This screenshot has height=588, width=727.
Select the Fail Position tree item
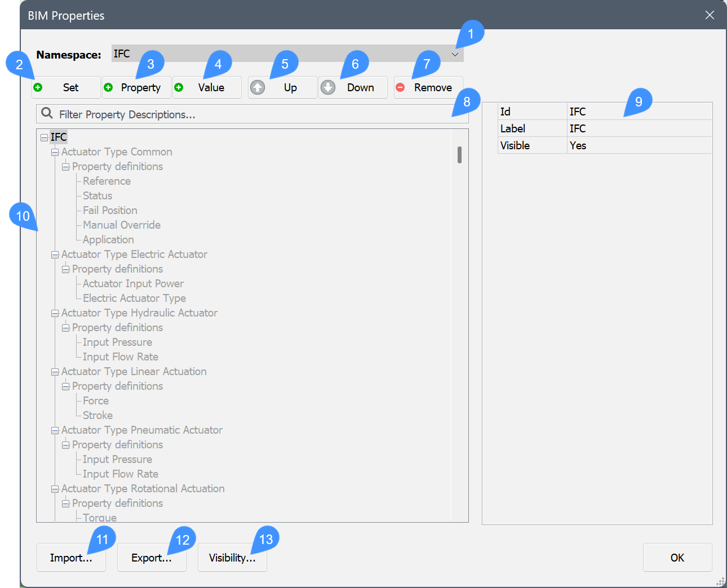coord(110,211)
